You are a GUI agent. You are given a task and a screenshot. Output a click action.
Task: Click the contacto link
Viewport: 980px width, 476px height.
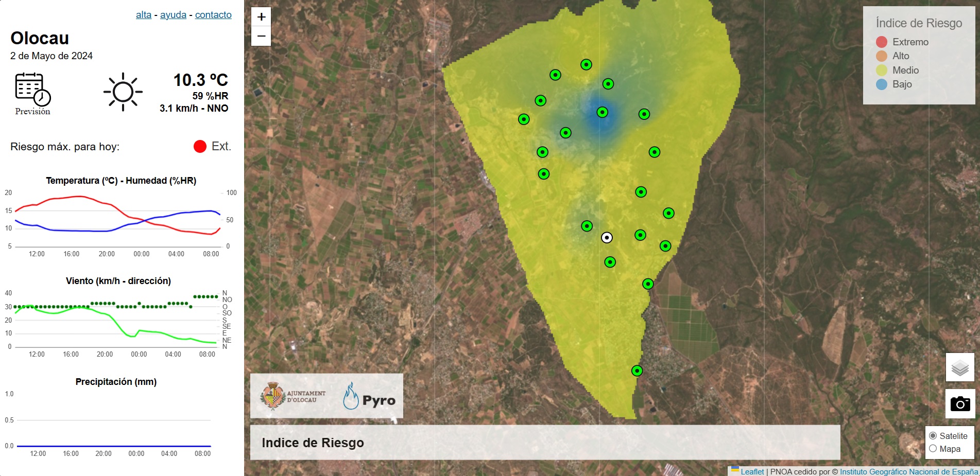pyautogui.click(x=213, y=14)
